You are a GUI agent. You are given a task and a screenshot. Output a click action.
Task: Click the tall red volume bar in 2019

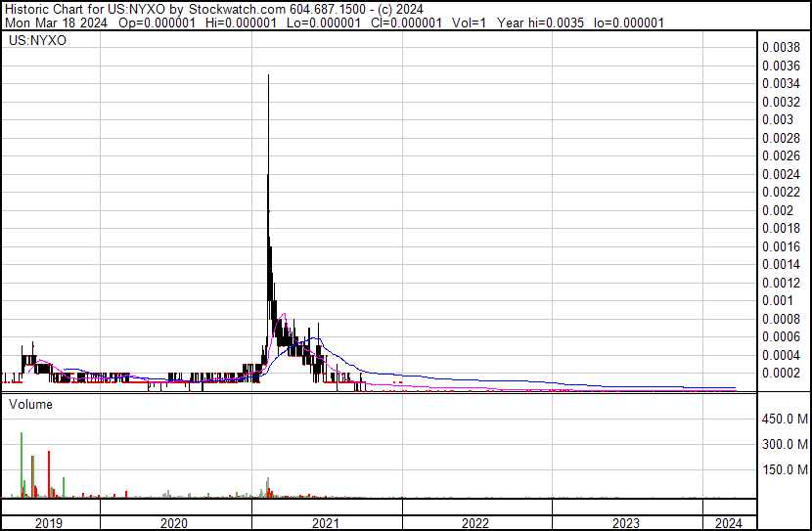pyautogui.click(x=49, y=474)
